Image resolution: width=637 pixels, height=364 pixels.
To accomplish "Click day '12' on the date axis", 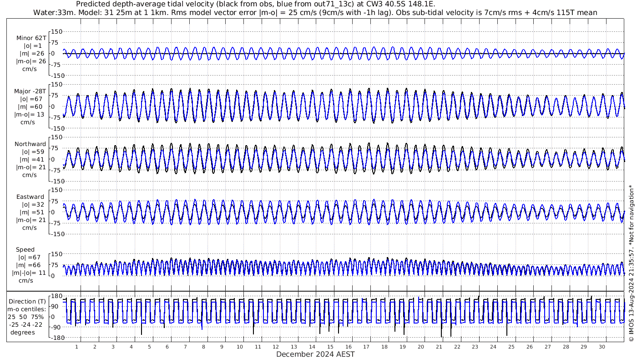I will pos(276,347).
